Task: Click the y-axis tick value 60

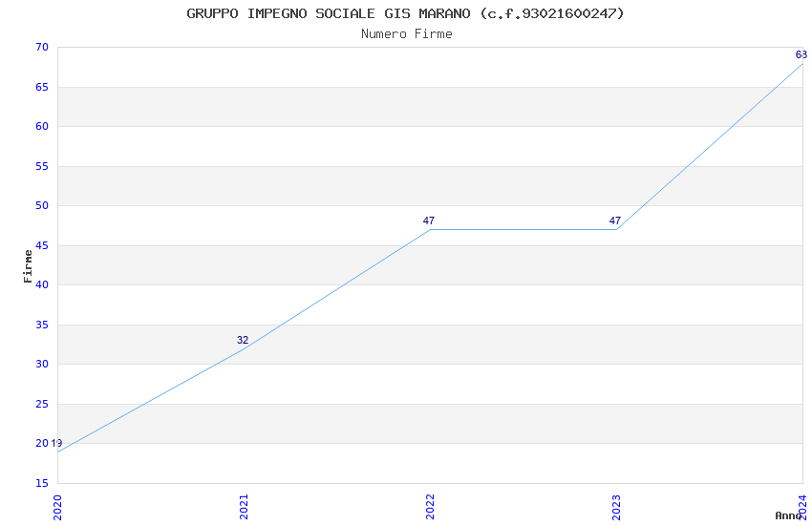Action: coord(42,126)
